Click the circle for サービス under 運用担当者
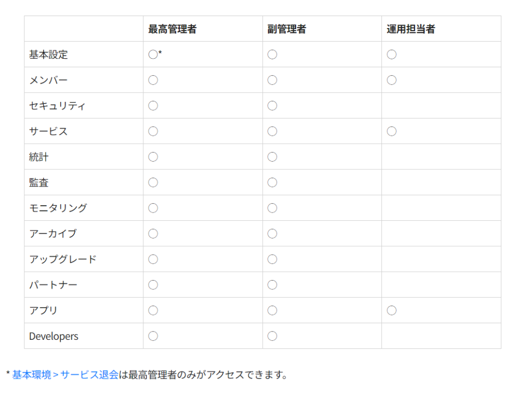The width and height of the screenshot is (532, 397). 392,131
